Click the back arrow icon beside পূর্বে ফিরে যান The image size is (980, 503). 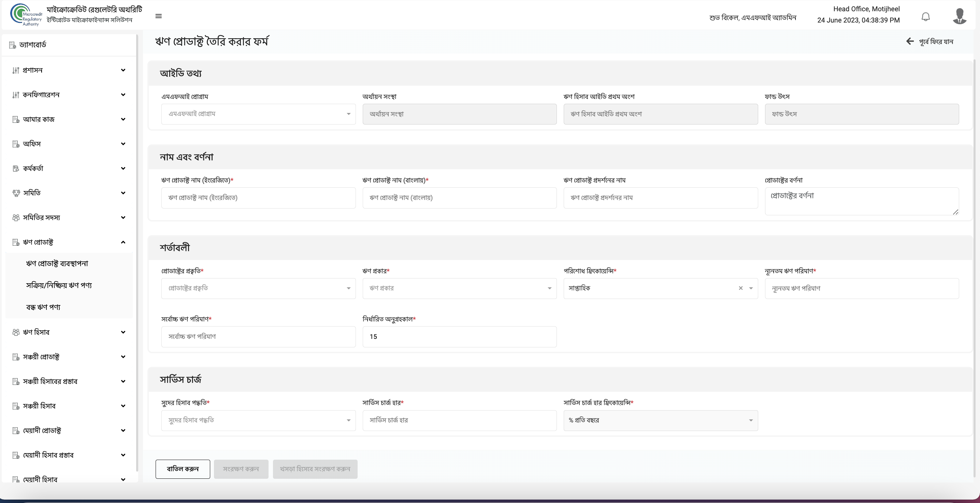coord(910,41)
